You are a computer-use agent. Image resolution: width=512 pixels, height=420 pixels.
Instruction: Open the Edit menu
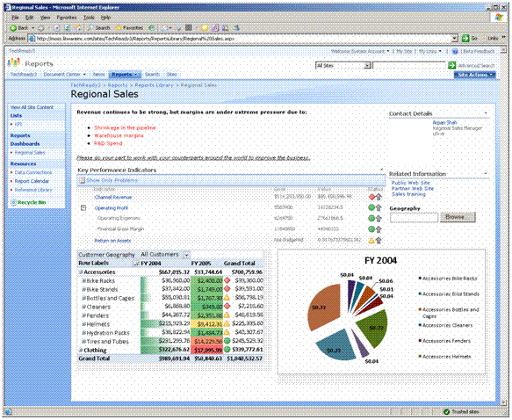(x=29, y=18)
